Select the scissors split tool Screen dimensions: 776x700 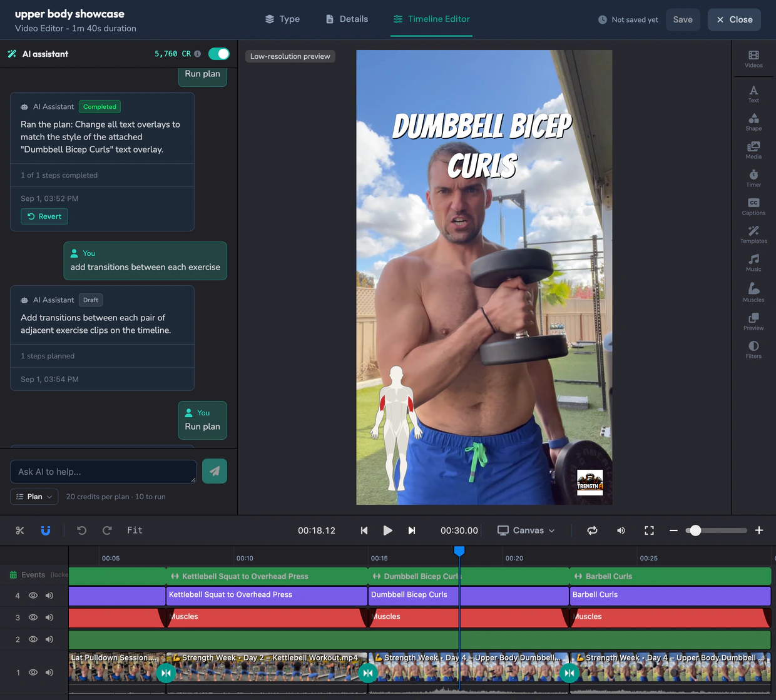click(20, 530)
